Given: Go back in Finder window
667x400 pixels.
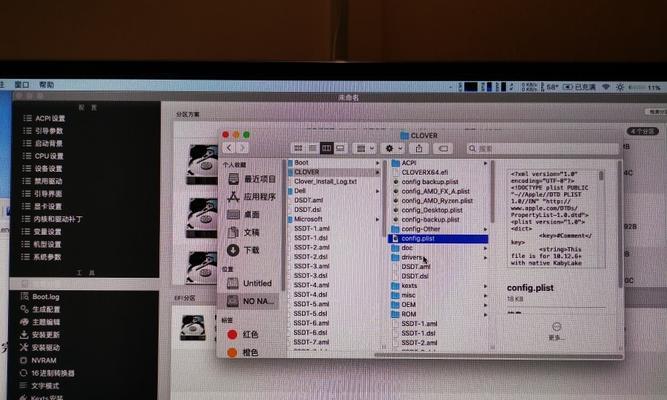Looking at the screenshot, I should (229, 148).
